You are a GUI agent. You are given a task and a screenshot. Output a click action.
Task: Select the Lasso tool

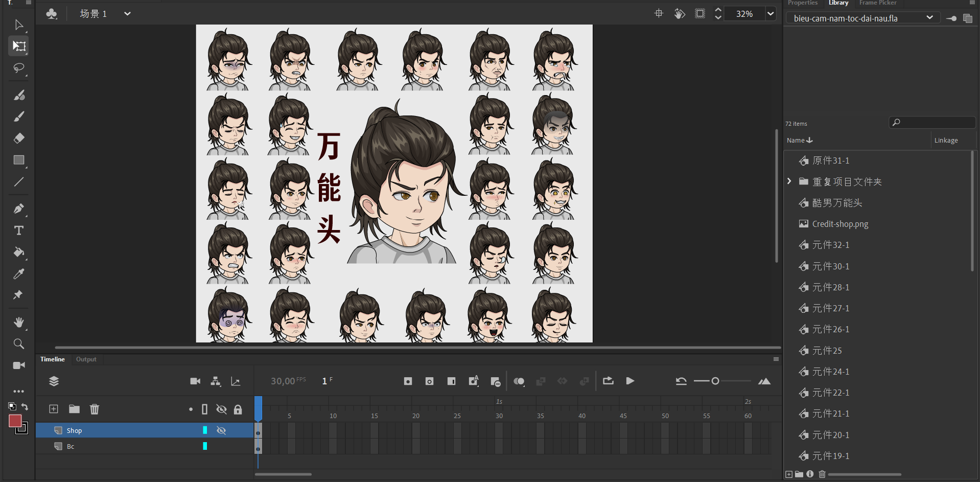19,68
